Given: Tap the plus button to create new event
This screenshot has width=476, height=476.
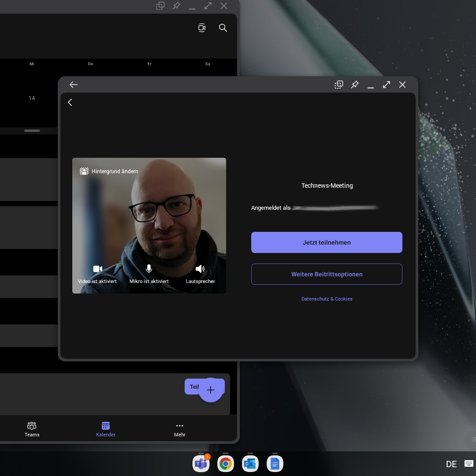Looking at the screenshot, I should pos(211,390).
